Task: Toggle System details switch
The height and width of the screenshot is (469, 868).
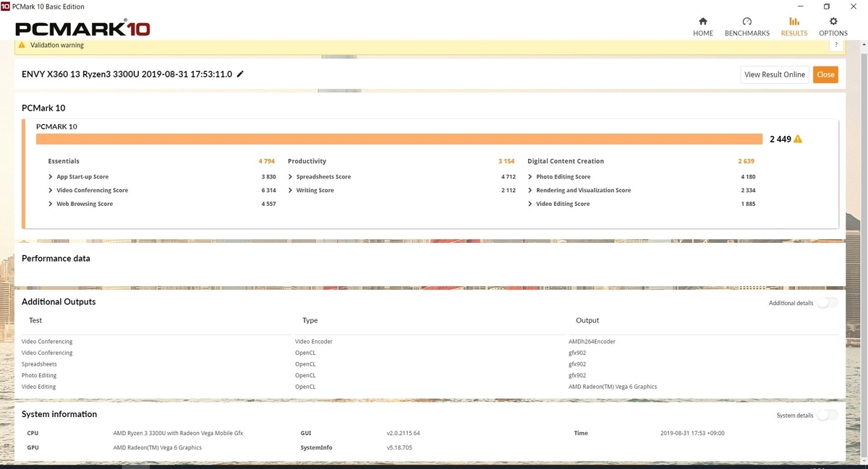Action: pos(827,416)
